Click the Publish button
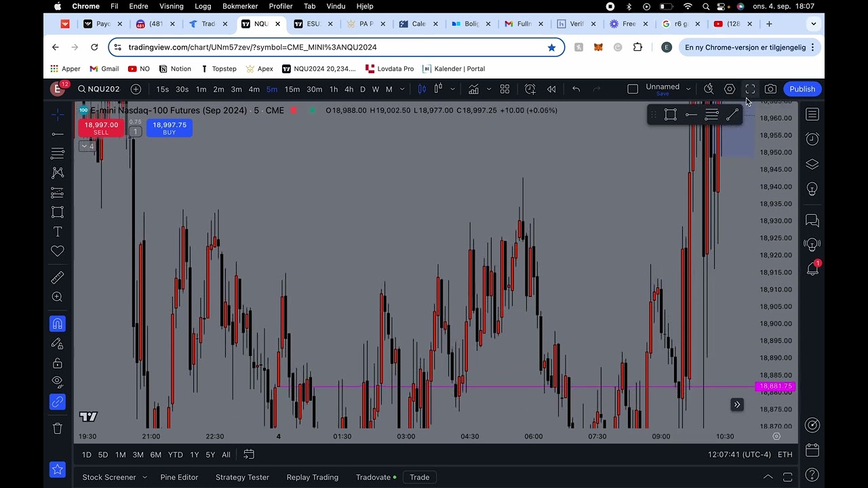 click(802, 89)
